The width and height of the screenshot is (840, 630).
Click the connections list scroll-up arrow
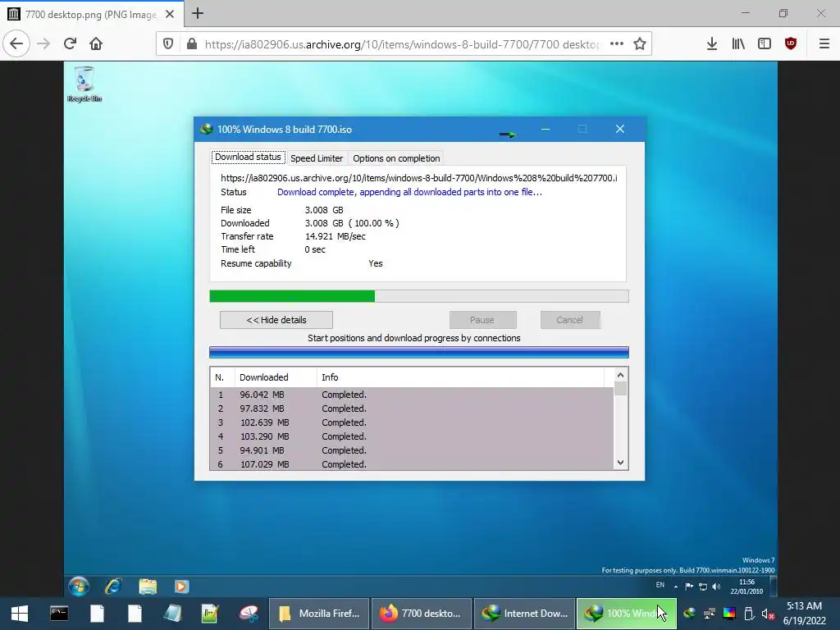[x=620, y=376]
